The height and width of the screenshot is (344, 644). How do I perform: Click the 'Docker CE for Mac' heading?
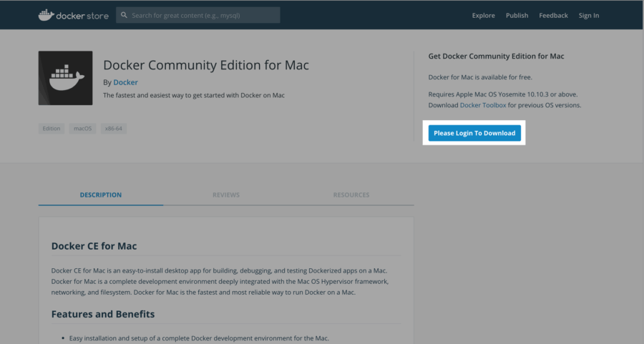pyautogui.click(x=94, y=246)
